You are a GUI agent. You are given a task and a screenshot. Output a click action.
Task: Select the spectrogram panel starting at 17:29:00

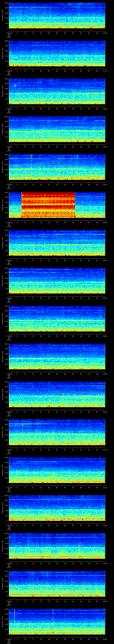[57, 16]
